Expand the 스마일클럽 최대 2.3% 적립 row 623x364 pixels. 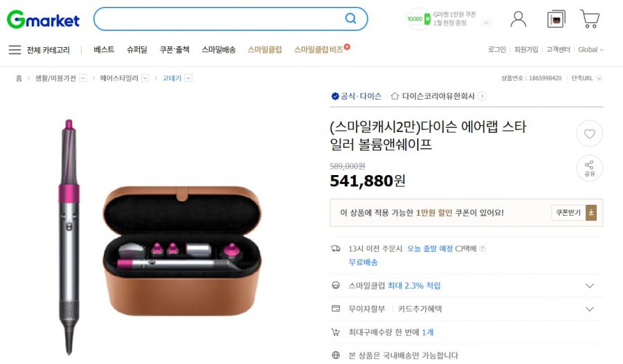467,286
